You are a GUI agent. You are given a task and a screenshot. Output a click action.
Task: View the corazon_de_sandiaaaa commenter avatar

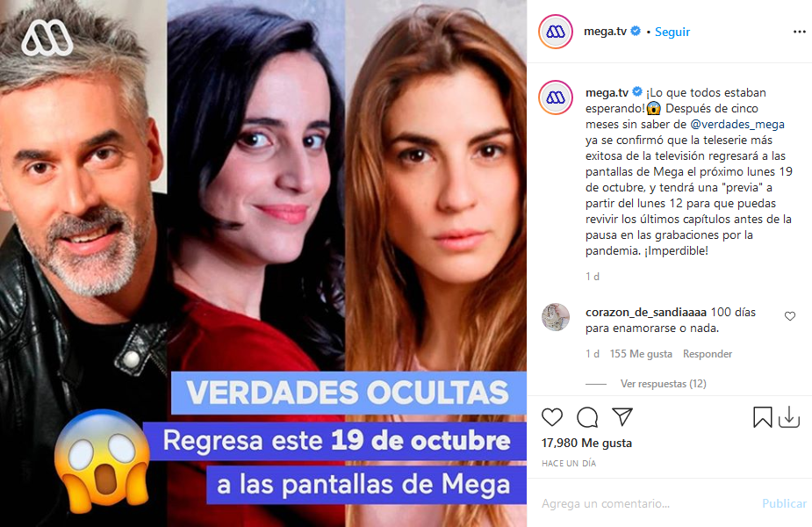pos(555,317)
